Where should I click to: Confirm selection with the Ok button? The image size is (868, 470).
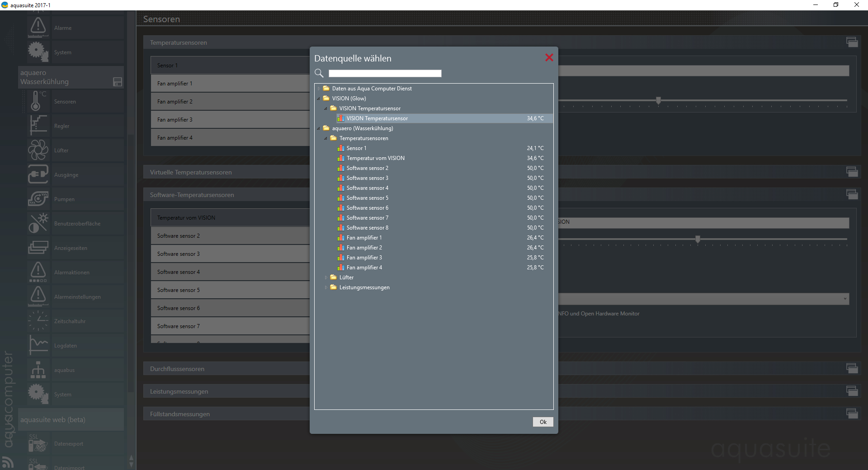click(x=543, y=422)
